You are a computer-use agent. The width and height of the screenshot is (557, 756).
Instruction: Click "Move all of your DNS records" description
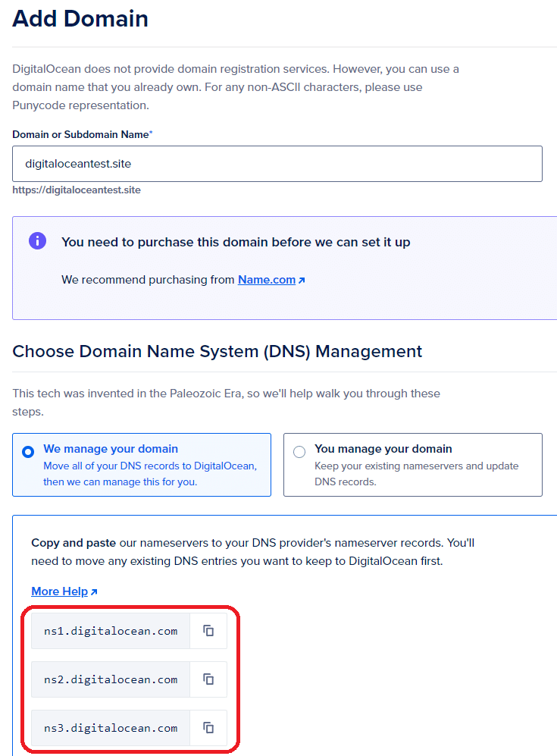coord(150,473)
